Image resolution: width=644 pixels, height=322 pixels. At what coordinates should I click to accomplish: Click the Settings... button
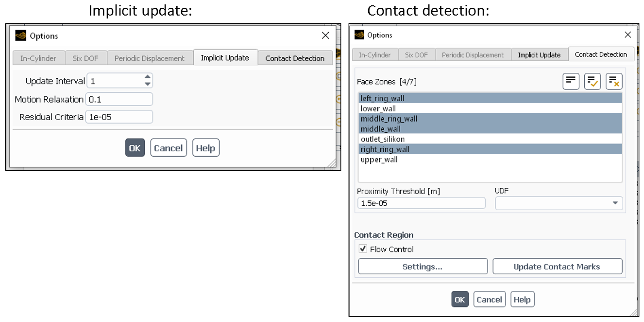pyautogui.click(x=422, y=267)
